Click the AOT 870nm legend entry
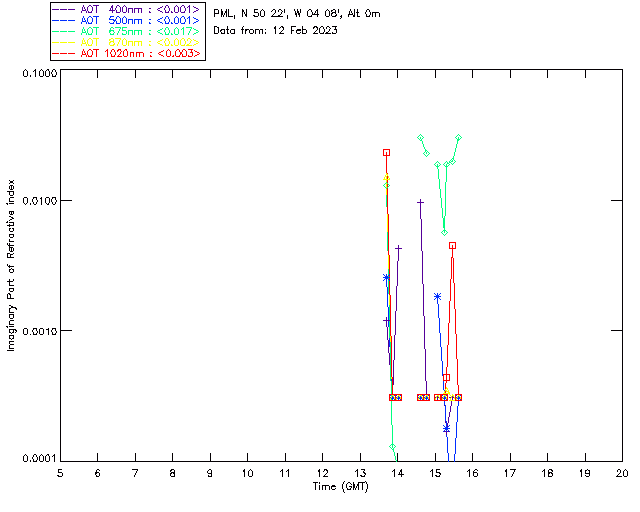This screenshot has width=640, height=512. pos(127,42)
